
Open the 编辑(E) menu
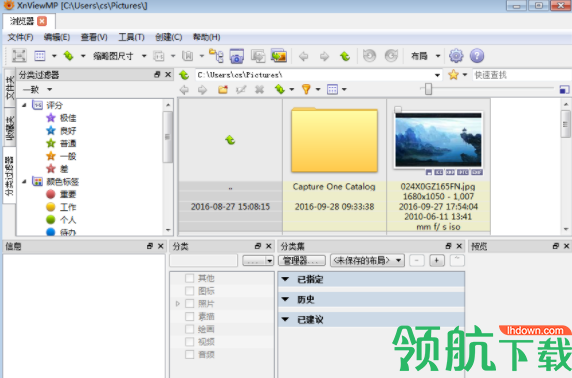[57, 37]
